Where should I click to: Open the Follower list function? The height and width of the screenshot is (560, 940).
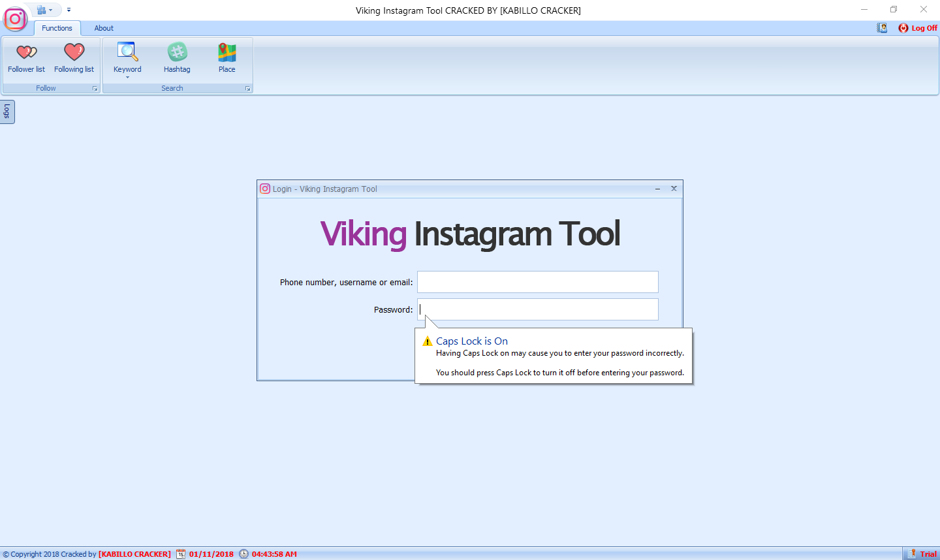(26, 59)
